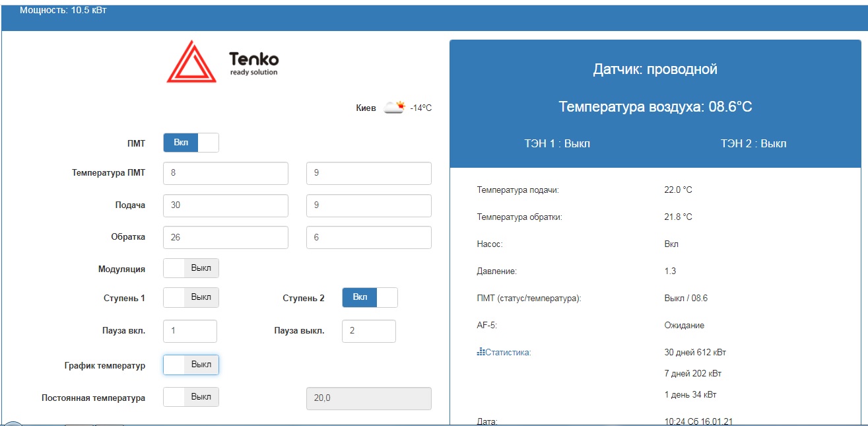Disable the Ступень 2 switch

pyautogui.click(x=370, y=297)
